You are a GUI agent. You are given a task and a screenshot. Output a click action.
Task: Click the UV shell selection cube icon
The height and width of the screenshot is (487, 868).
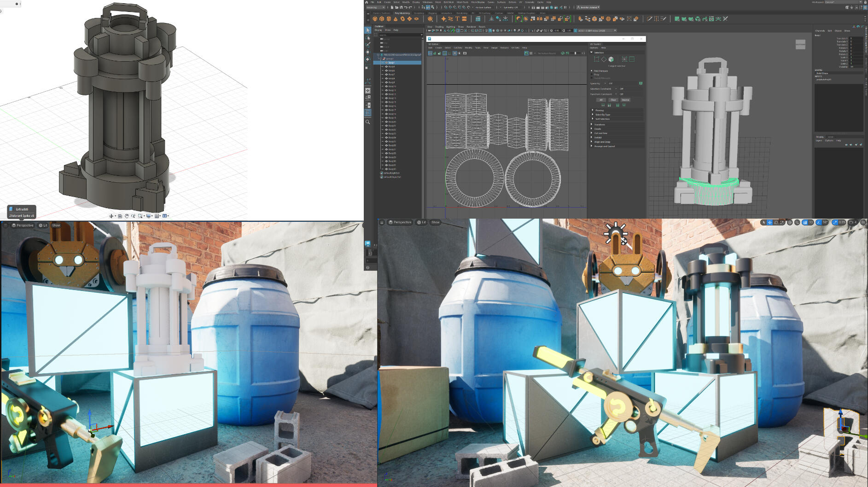(611, 59)
